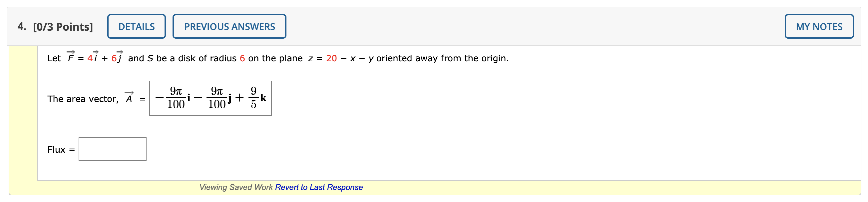
Task: Click the DETAILS button
Action: pyautogui.click(x=136, y=26)
